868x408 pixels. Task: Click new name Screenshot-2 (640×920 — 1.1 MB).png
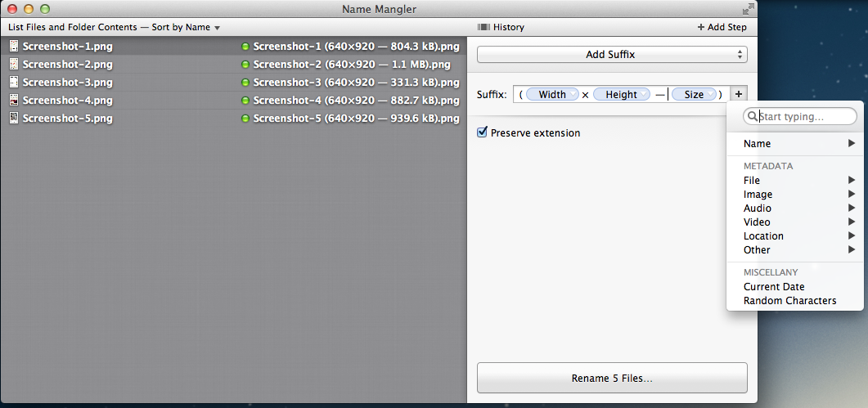tap(352, 65)
